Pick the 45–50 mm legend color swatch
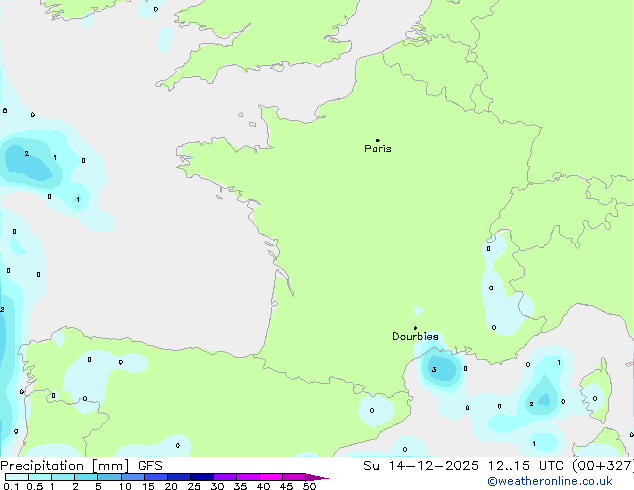This screenshot has height=490, width=634. tap(294, 477)
